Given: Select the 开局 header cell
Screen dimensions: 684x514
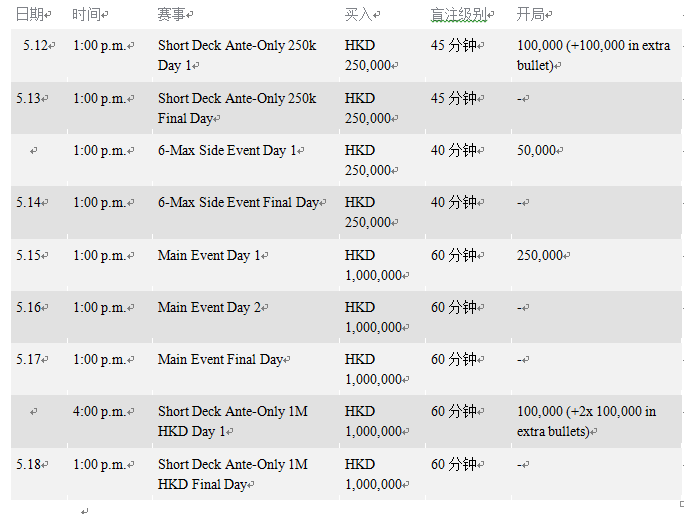Looking at the screenshot, I should (531, 15).
